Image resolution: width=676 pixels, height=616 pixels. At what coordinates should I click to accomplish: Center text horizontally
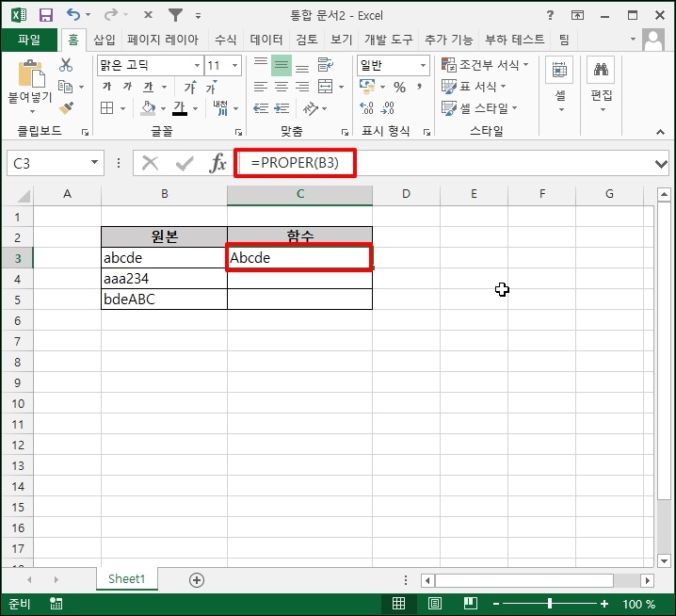[x=282, y=87]
